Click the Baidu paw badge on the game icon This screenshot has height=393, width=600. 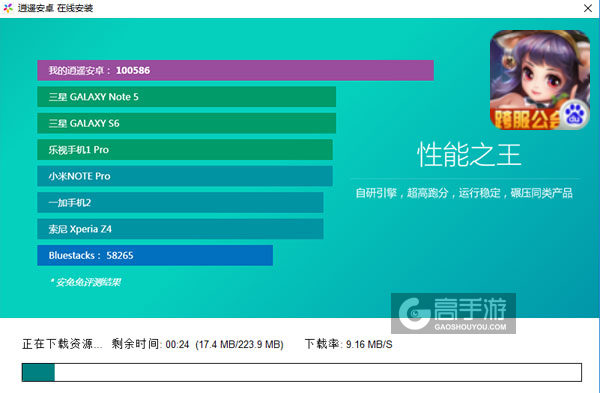click(x=575, y=115)
